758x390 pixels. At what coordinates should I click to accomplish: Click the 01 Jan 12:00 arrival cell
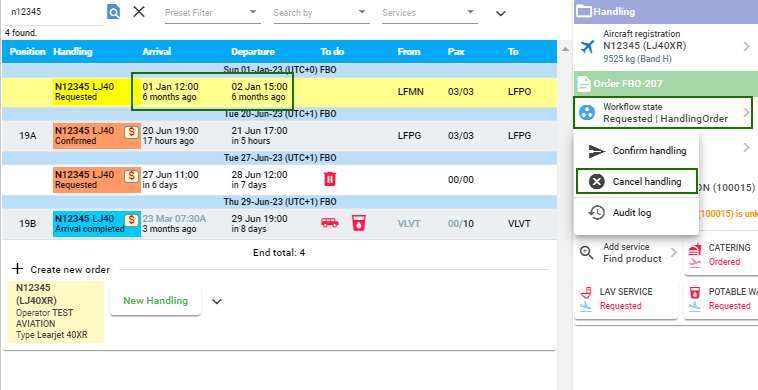[170, 92]
